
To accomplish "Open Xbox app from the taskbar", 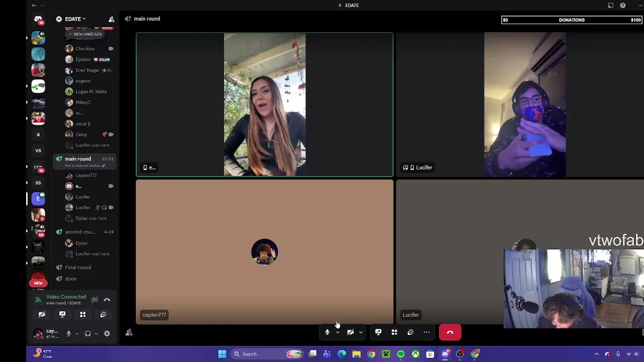I will (416, 354).
